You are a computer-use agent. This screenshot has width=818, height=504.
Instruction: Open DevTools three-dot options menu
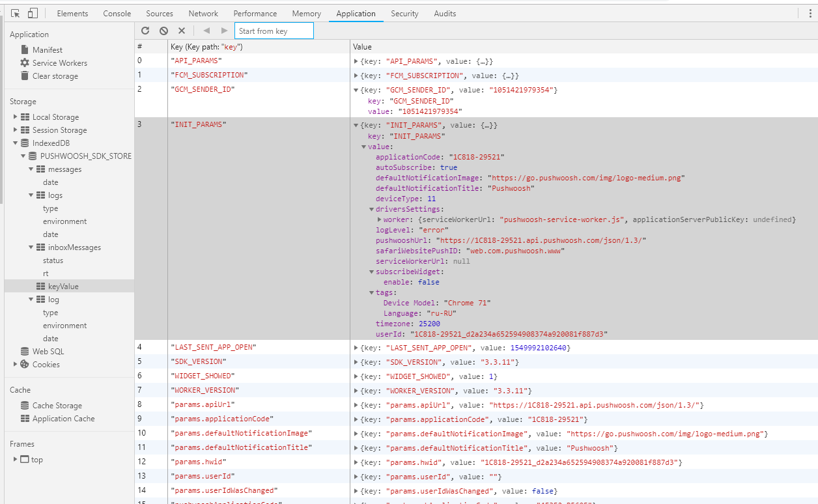tap(811, 13)
